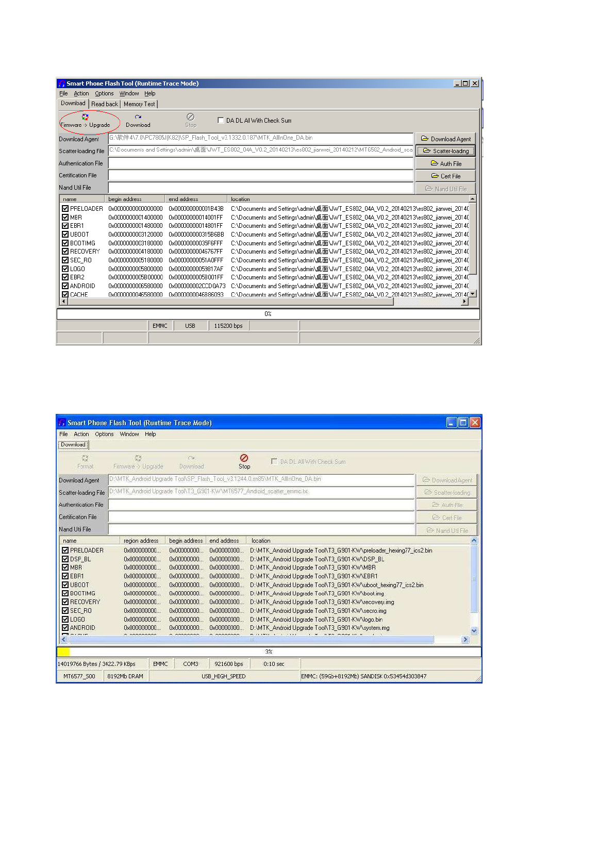Click greyed Auth File button in lower window
The image size is (614, 868).
[x=446, y=505]
